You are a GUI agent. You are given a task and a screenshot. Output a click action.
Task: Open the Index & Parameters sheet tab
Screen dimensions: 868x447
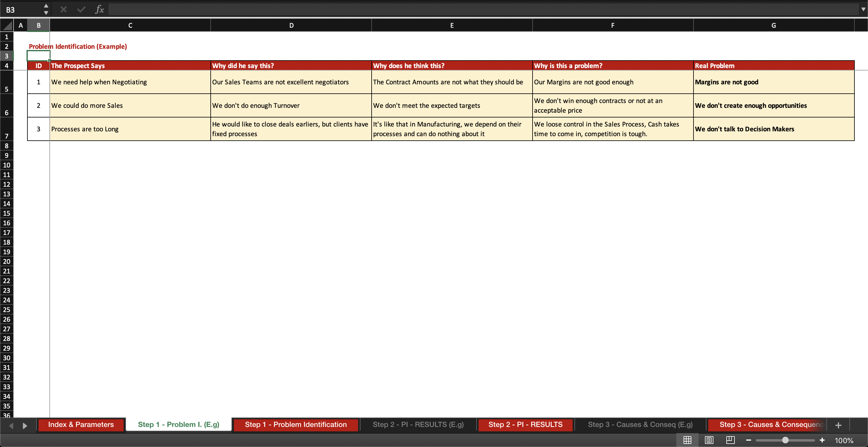coord(81,424)
